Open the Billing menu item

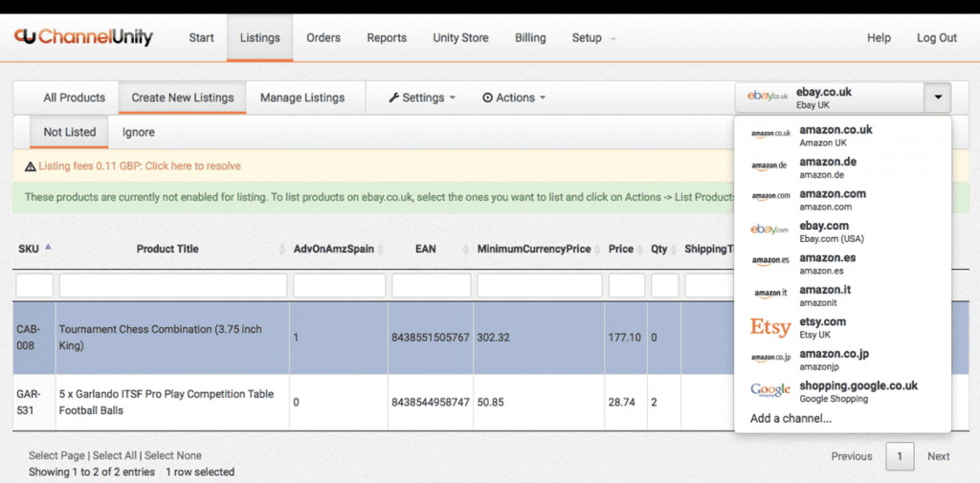click(x=530, y=38)
